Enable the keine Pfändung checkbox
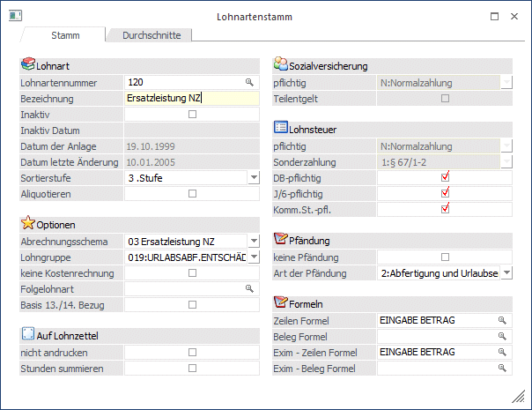Screen dimensions: 532x410 pyautogui.click(x=445, y=257)
